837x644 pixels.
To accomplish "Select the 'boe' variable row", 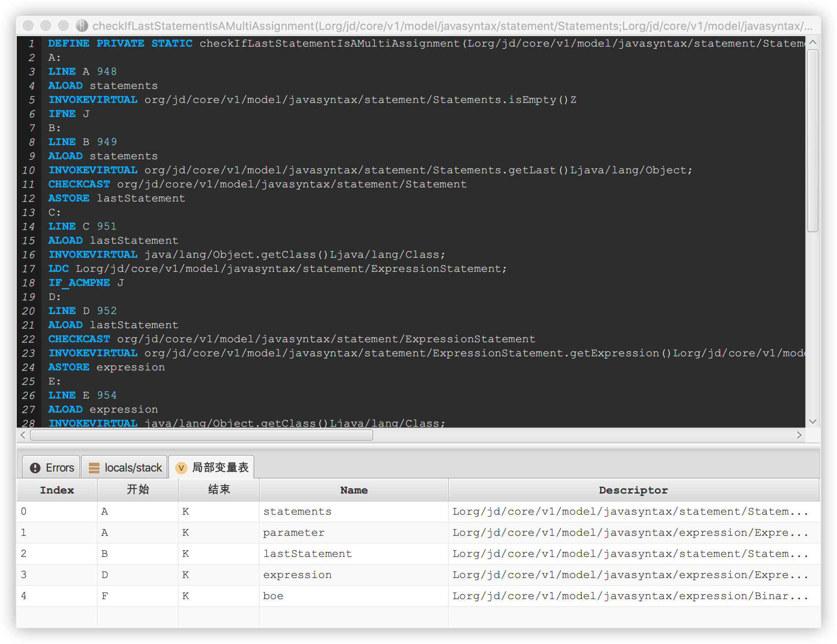I will [273, 596].
